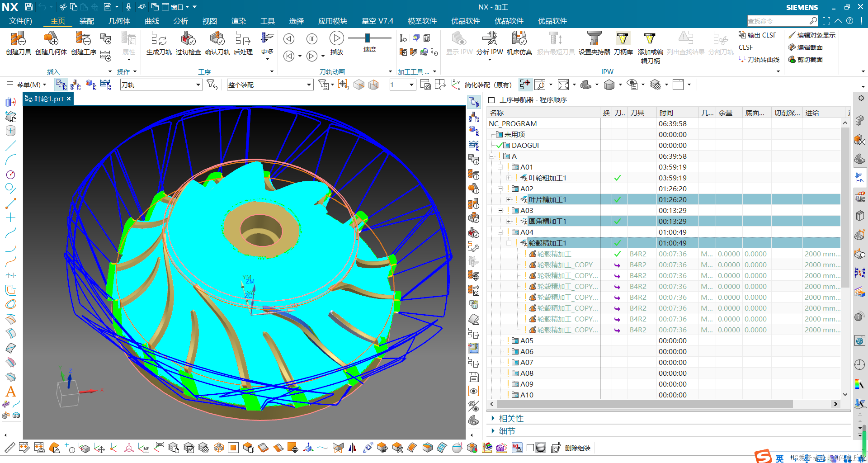
Task: Adjust the 速度 animation speed slider
Action: coord(368,38)
